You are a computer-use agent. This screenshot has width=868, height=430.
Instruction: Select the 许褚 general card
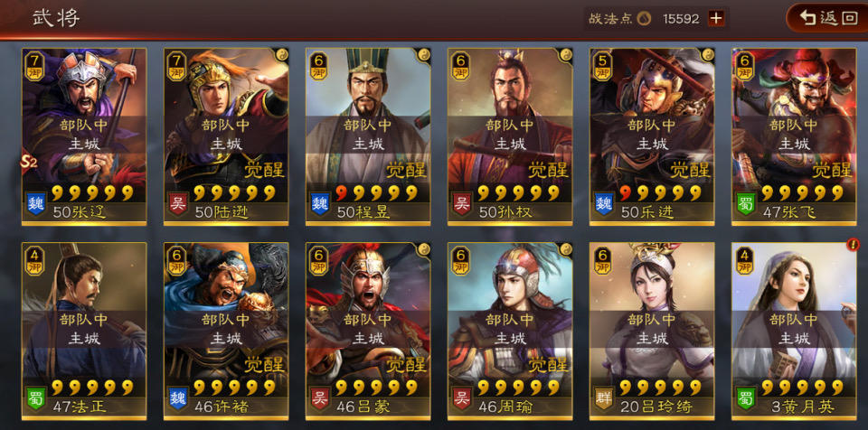click(x=226, y=331)
